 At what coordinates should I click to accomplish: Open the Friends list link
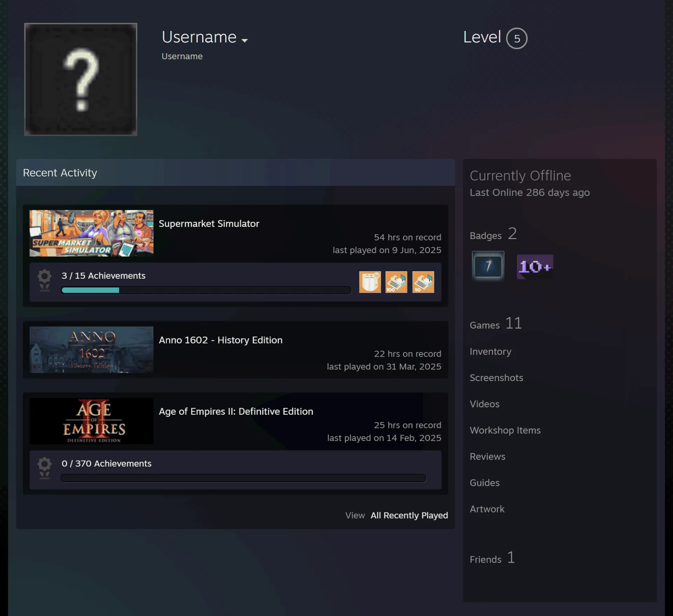tap(492, 558)
